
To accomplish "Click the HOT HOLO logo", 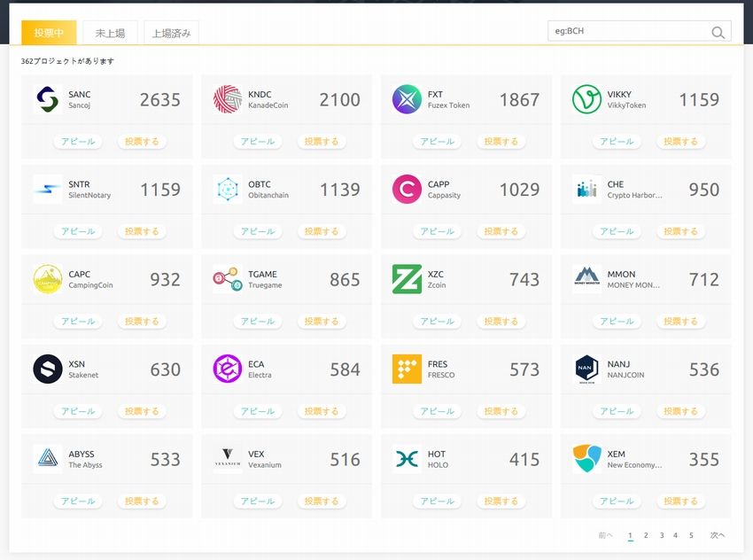I will (x=407, y=459).
